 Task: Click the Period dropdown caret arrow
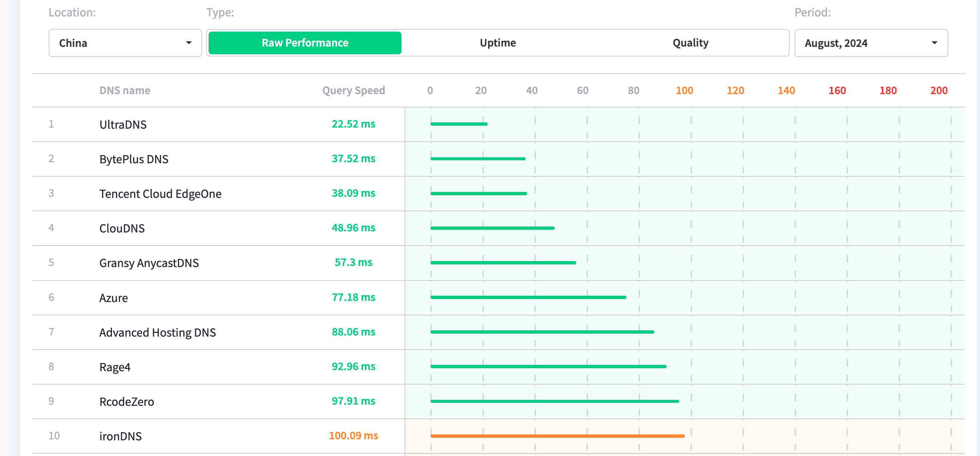click(934, 43)
